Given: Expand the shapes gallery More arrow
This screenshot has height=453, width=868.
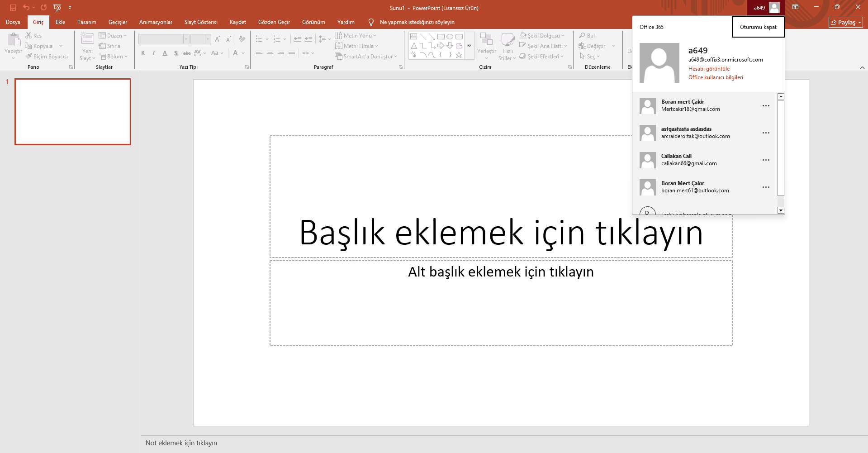Looking at the screenshot, I should [469, 46].
